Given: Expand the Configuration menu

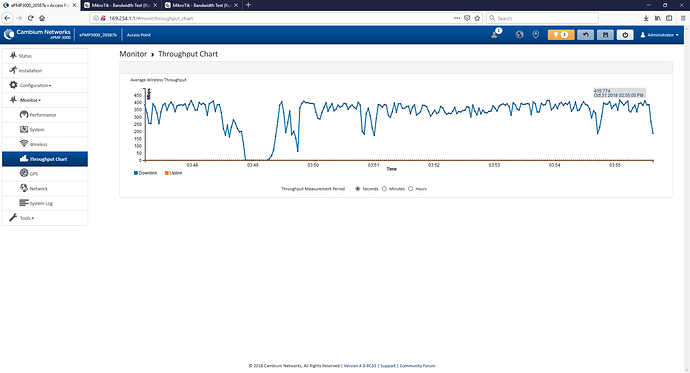Looking at the screenshot, I should pos(45,85).
